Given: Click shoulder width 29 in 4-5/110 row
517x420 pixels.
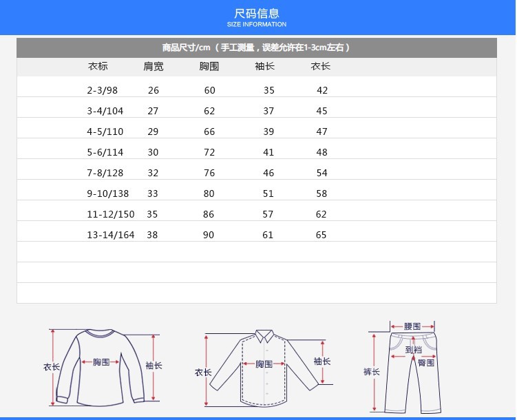Looking at the screenshot, I should click(153, 132).
